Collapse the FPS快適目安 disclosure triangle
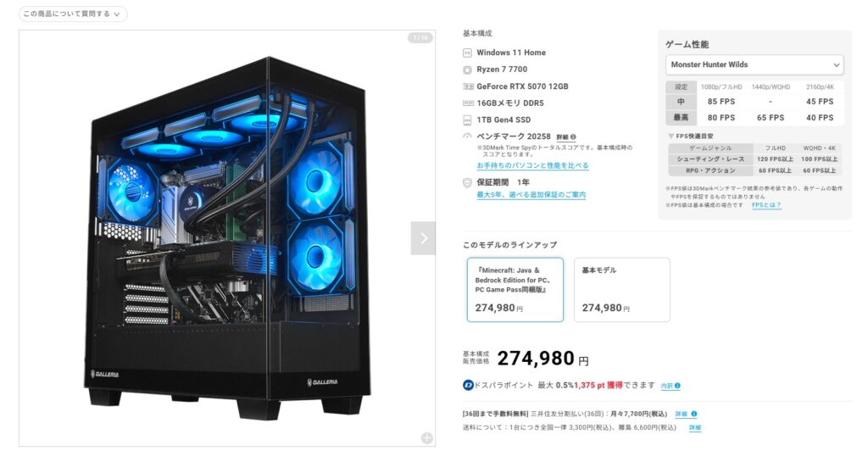 671,136
